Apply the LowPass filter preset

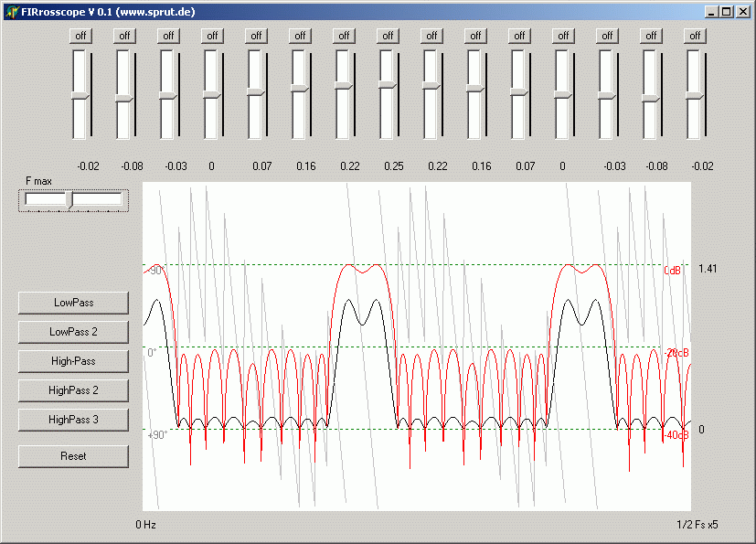[x=73, y=303]
